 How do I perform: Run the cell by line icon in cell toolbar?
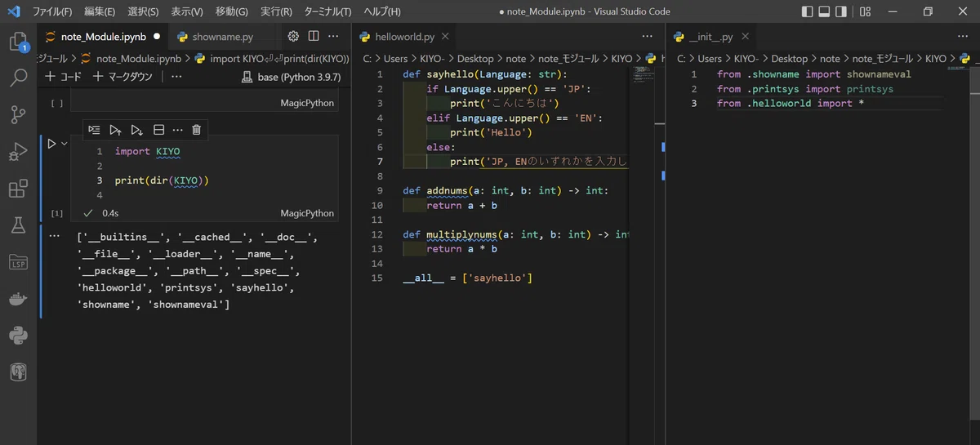[x=94, y=130]
